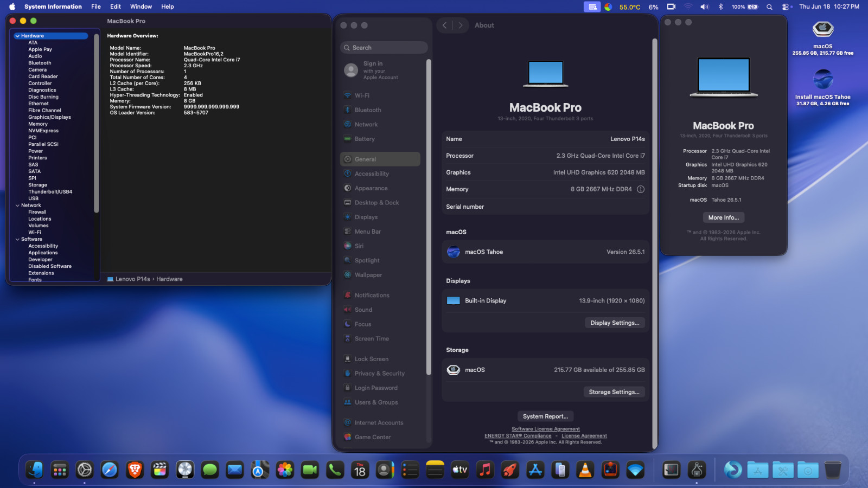Open the Apple menu
Image resolution: width=868 pixels, height=488 pixels.
tap(12, 7)
